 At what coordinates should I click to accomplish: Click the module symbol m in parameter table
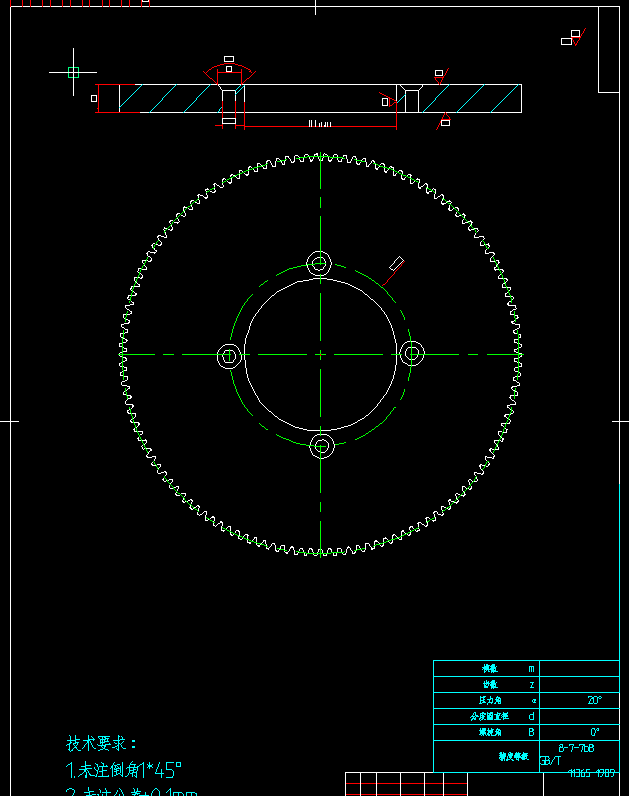coord(532,669)
